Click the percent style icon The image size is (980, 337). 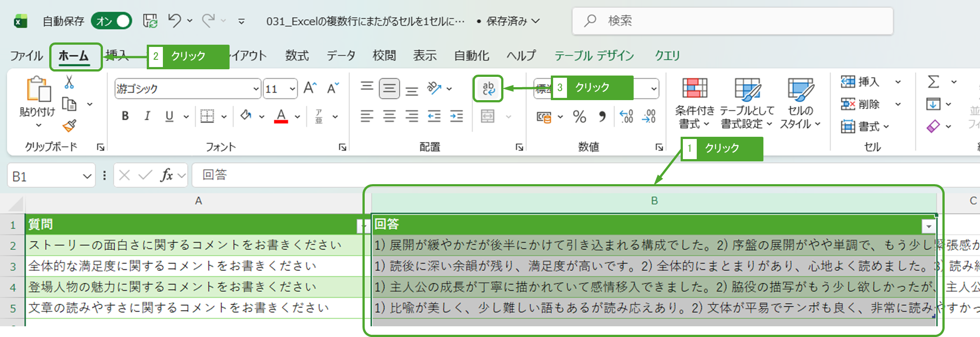click(579, 117)
